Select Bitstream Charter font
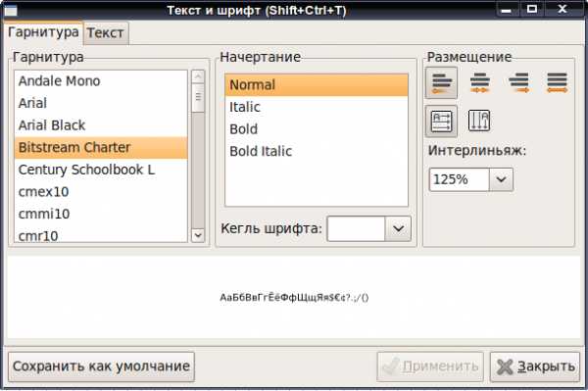The height and width of the screenshot is (391, 588). (101, 147)
